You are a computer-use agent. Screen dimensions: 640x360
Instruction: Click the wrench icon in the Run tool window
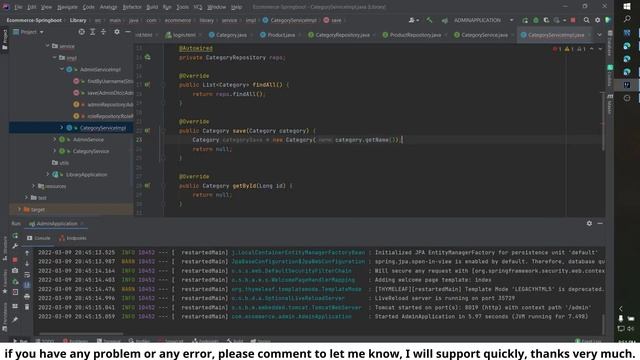coord(15,246)
